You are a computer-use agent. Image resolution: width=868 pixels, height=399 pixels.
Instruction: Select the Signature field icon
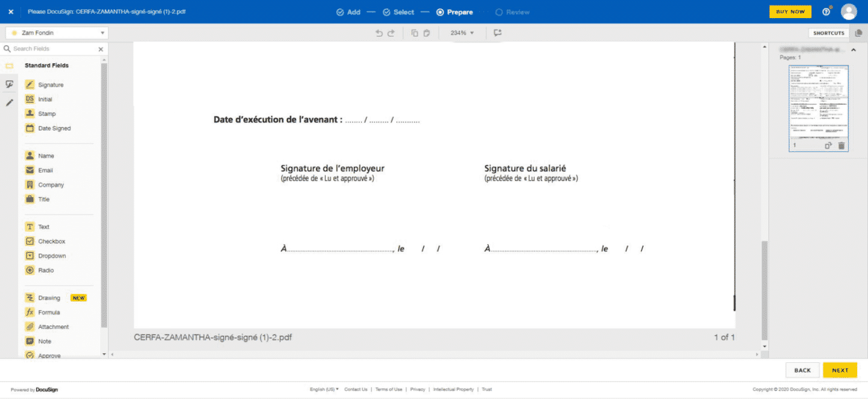click(x=30, y=85)
